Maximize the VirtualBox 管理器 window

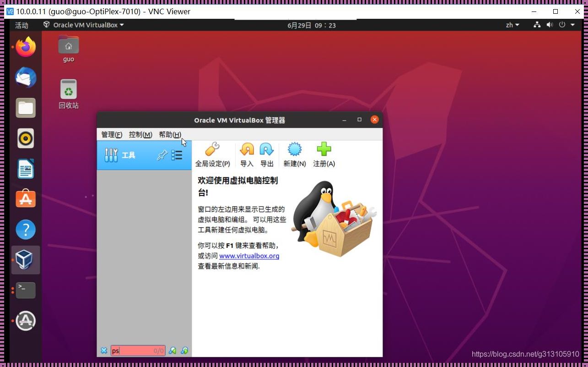[x=360, y=120]
